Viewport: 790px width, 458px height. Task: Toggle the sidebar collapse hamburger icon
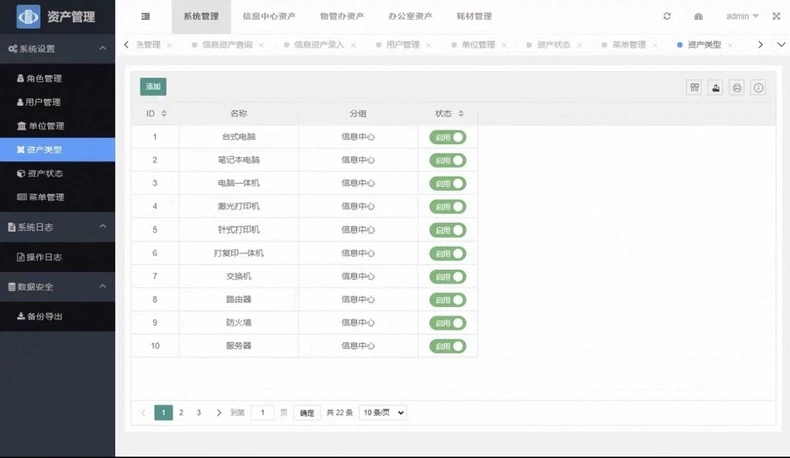[x=146, y=17]
